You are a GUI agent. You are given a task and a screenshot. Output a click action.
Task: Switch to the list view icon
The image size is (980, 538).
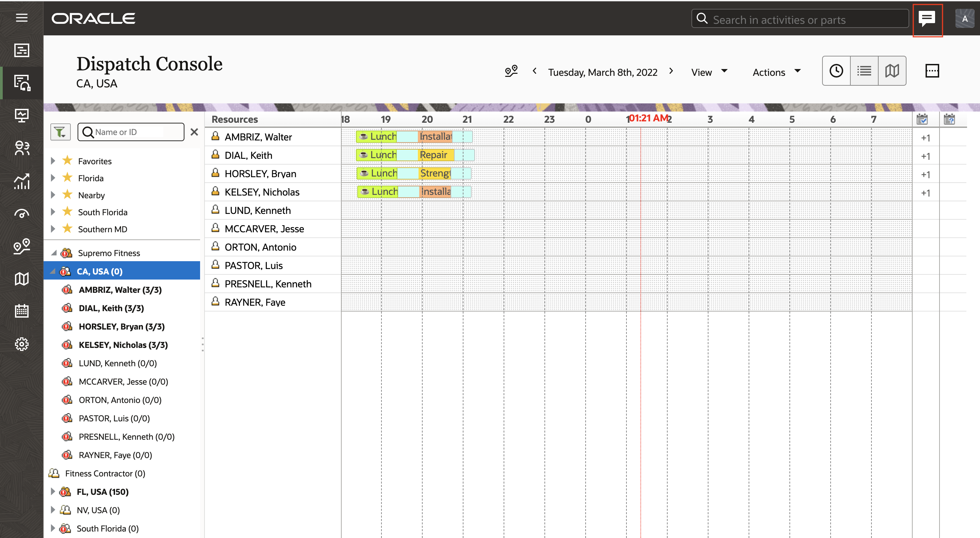(x=864, y=71)
